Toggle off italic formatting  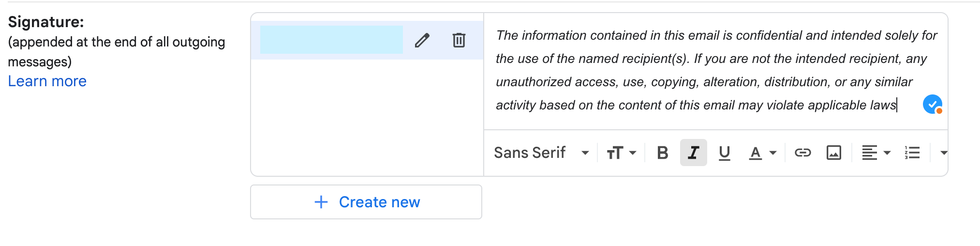(693, 153)
